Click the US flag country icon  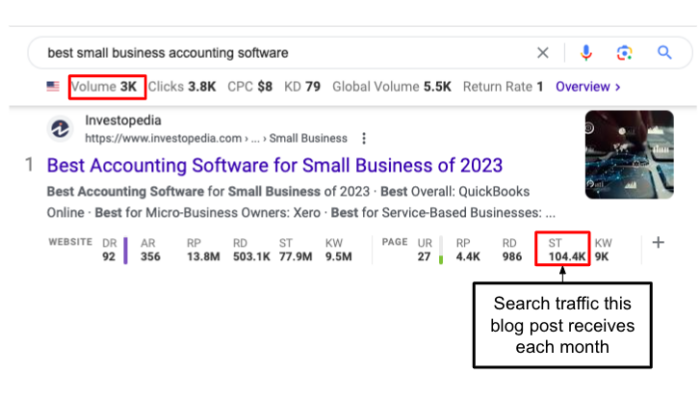[53, 87]
